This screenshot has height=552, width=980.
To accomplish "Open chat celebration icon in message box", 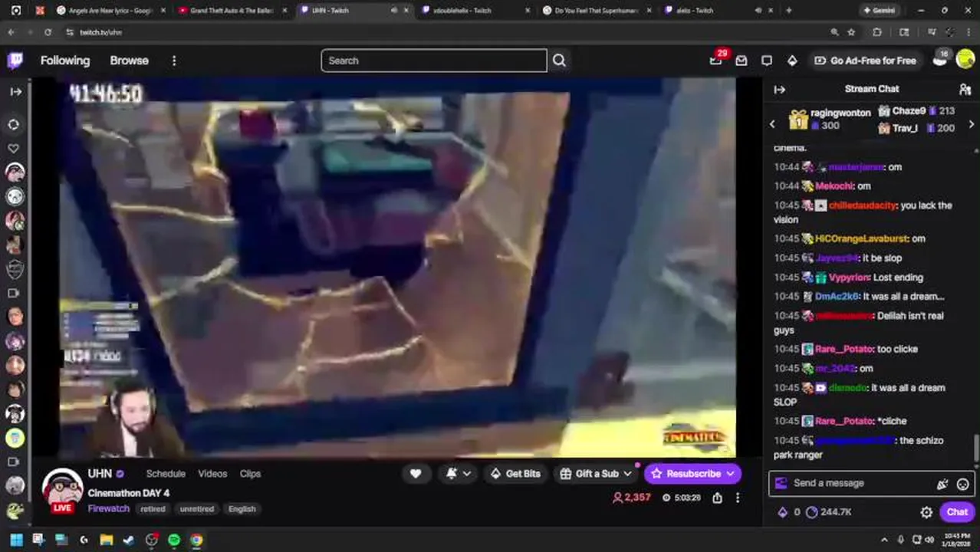I will pos(942,484).
